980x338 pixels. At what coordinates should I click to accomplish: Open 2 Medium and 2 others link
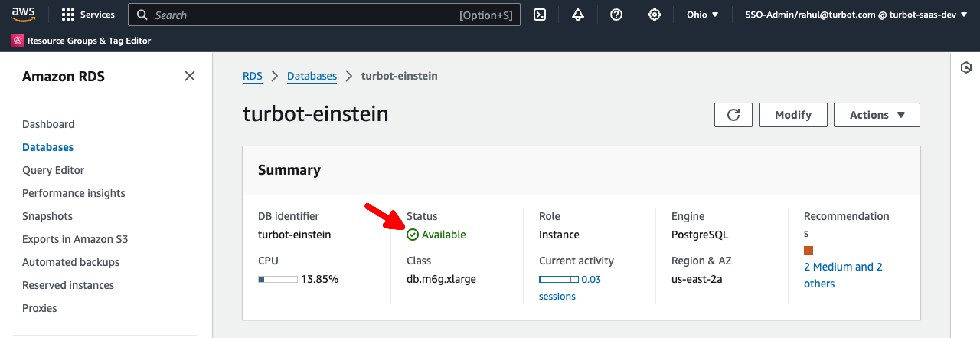(x=843, y=275)
